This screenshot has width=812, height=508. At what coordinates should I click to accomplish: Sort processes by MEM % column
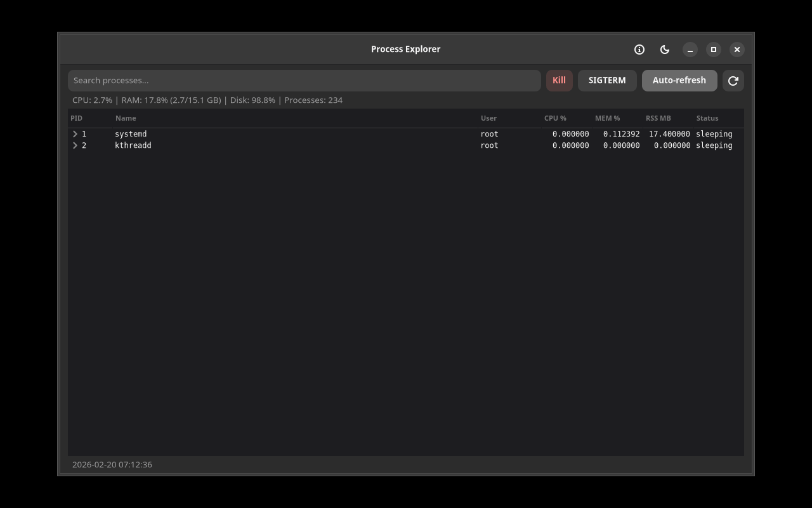click(x=607, y=118)
